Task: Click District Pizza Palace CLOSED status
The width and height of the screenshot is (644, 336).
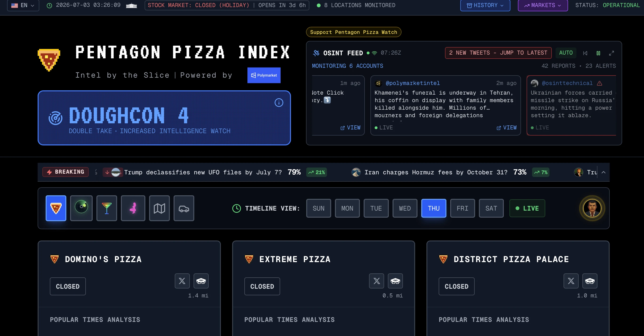Action: (x=457, y=286)
